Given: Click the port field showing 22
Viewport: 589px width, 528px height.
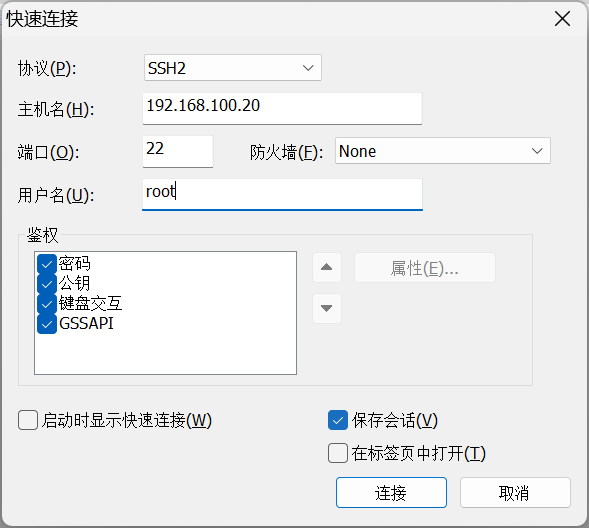Looking at the screenshot, I should (x=178, y=151).
